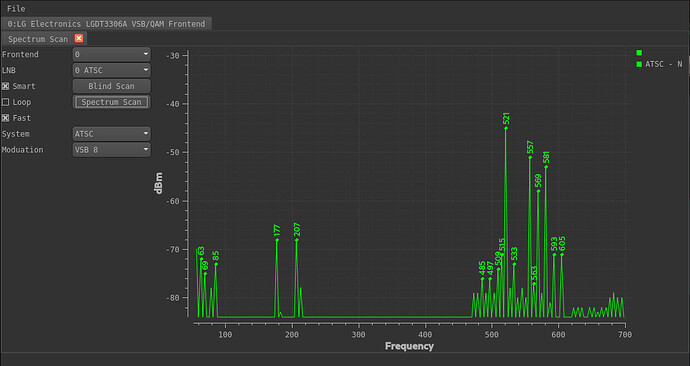Screen dimensions: 690x366
Task: Switch to the Spectrum Scan tab
Action: pyautogui.click(x=38, y=39)
